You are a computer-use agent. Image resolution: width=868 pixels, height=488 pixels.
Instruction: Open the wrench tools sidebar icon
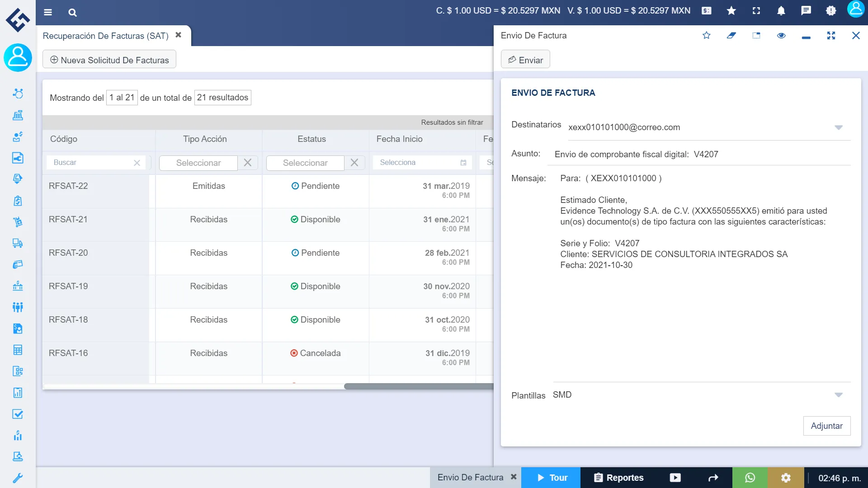point(18,478)
